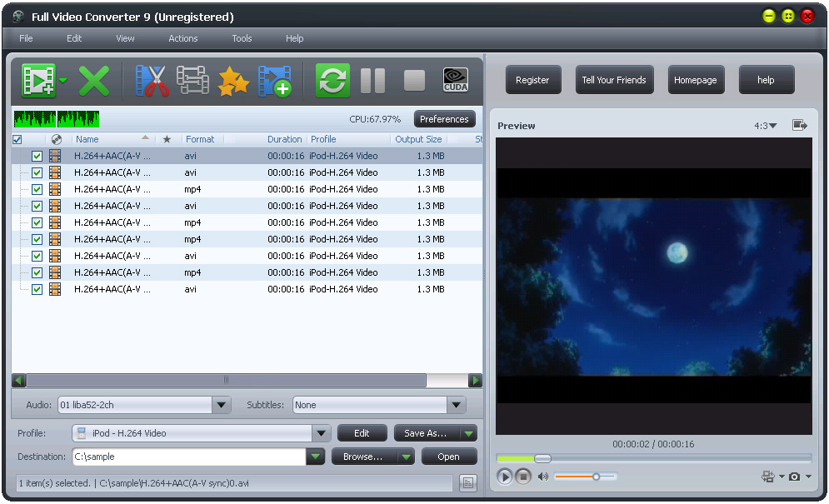The image size is (829, 504).
Task: Open the Tools menu
Action: pyautogui.click(x=242, y=38)
